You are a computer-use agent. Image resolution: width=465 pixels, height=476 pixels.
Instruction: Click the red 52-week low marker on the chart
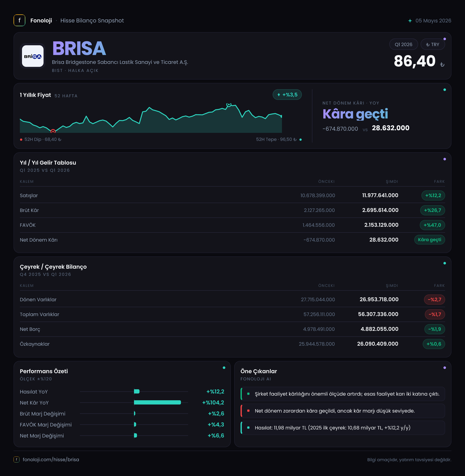pyautogui.click(x=53, y=131)
